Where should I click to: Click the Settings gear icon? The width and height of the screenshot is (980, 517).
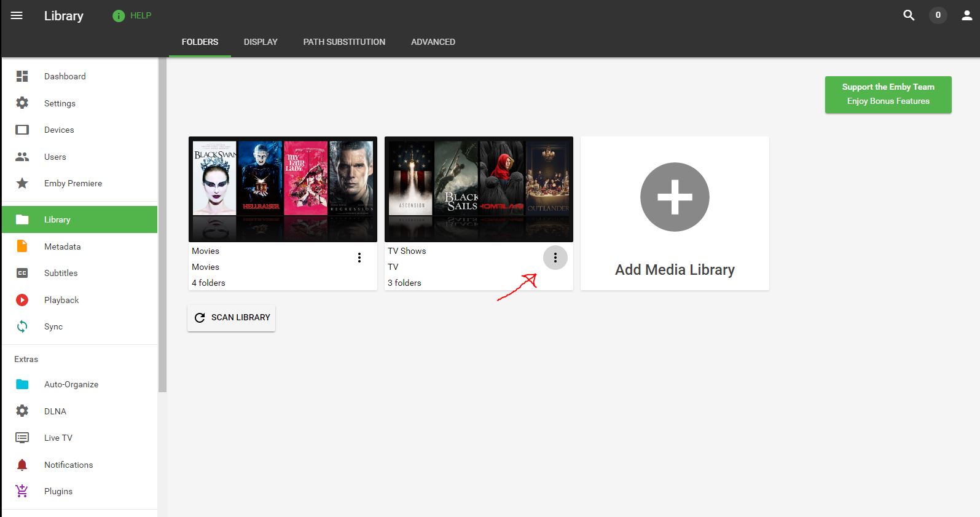[22, 103]
